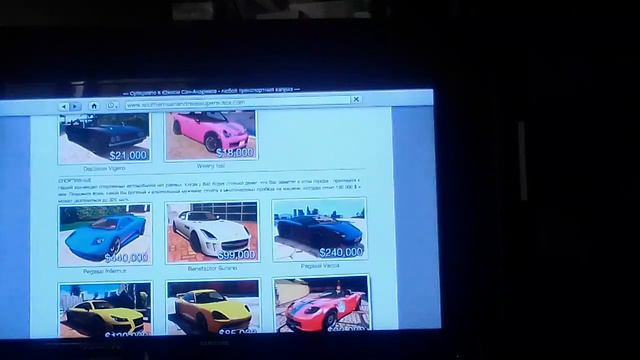Image resolution: width=640 pixels, height=360 pixels.
Task: Close the in-game browser with X
Action: [x=356, y=99]
